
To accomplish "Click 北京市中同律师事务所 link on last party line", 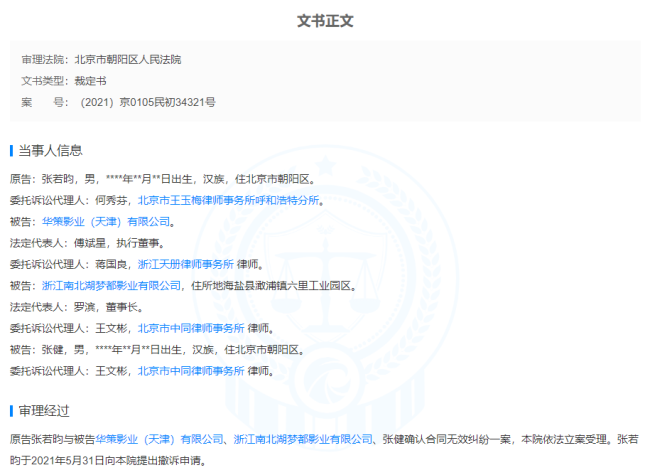I will tap(191, 370).
